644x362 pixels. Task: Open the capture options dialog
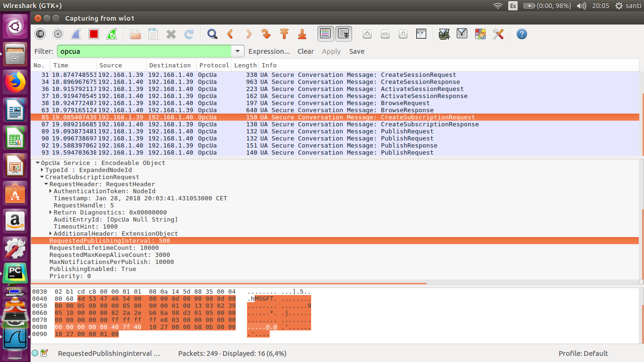click(58, 33)
